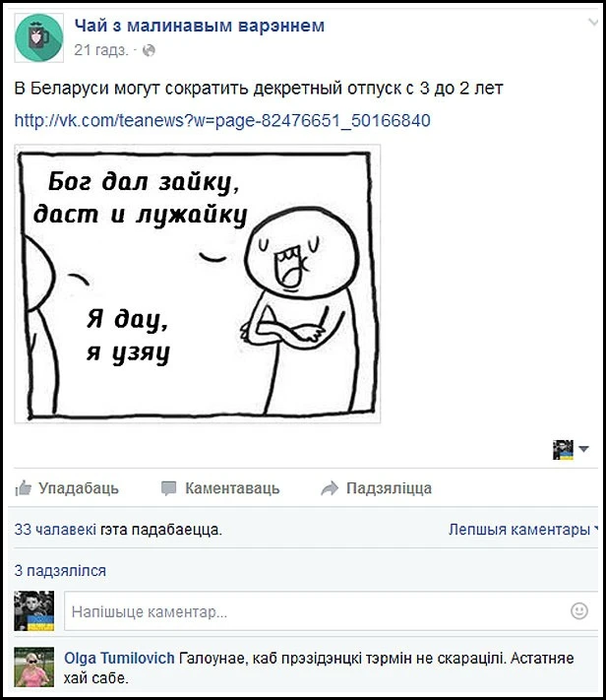This screenshot has width=606, height=700.
Task: Open the 3 падзяліліся shares link
Action: pyautogui.click(x=60, y=571)
